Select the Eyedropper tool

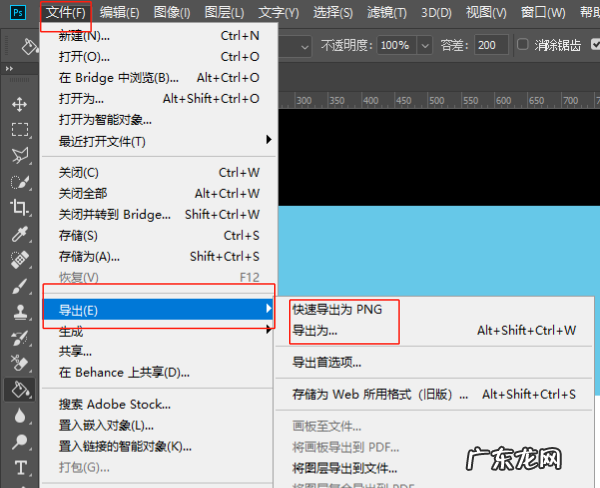[x=20, y=234]
